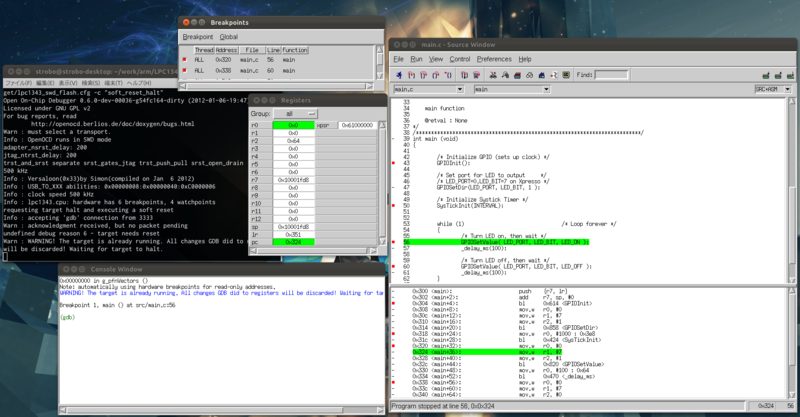Open the Registers Group 'all' dropdown

point(295,113)
